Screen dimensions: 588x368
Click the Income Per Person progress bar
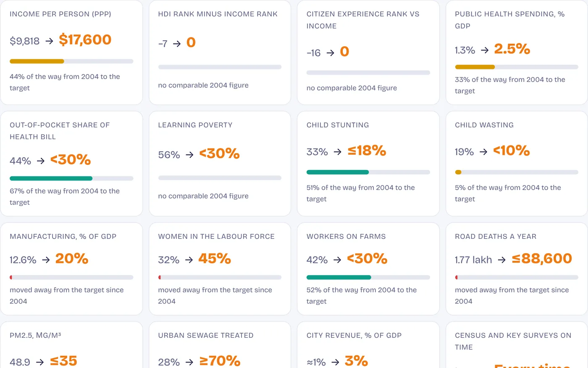tap(71, 61)
